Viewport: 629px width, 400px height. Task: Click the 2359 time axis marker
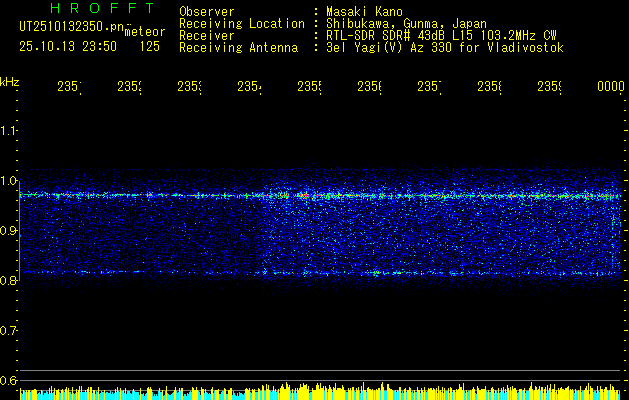[x=550, y=87]
